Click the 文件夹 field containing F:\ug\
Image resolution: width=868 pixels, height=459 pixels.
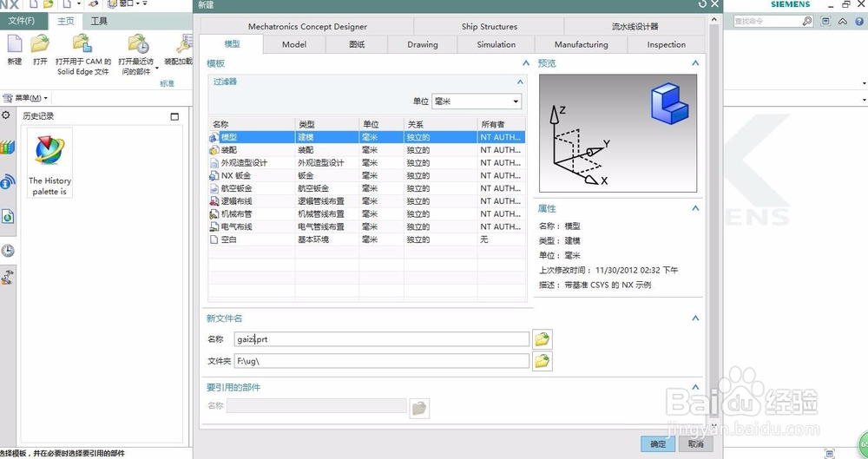[381, 361]
